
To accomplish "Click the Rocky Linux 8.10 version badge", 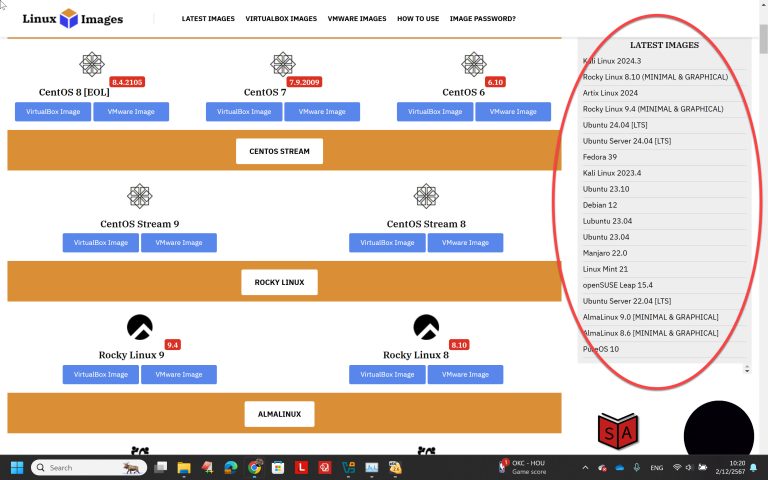I will pyautogui.click(x=459, y=345).
